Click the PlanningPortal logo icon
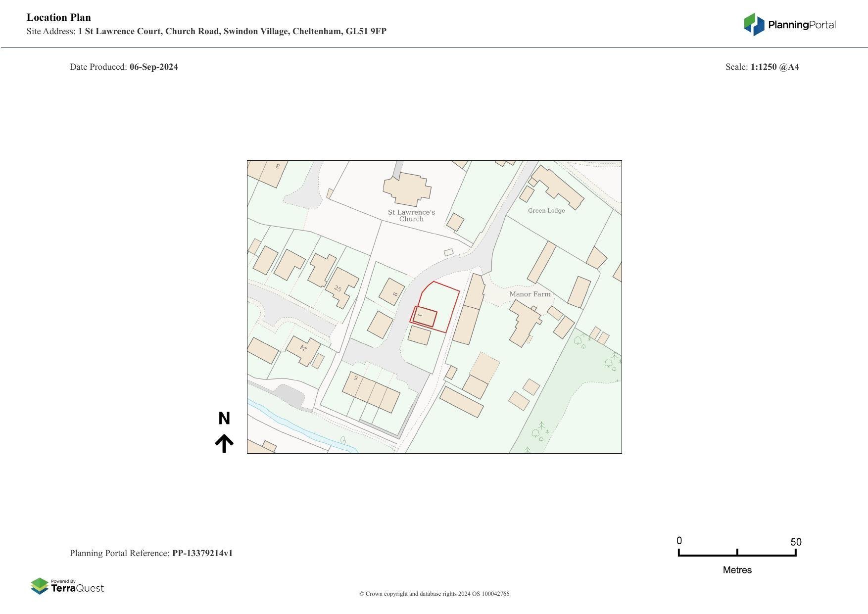868x614 pixels. (754, 25)
